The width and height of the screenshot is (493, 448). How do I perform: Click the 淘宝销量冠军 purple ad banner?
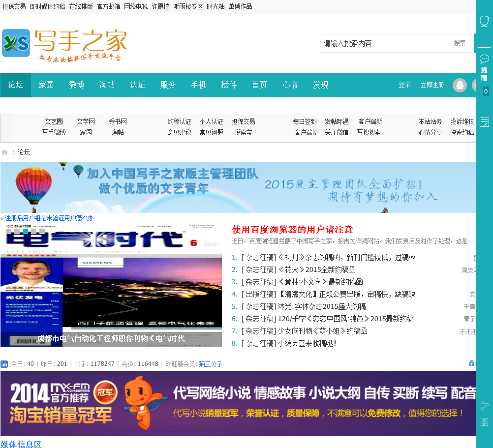pos(238,404)
